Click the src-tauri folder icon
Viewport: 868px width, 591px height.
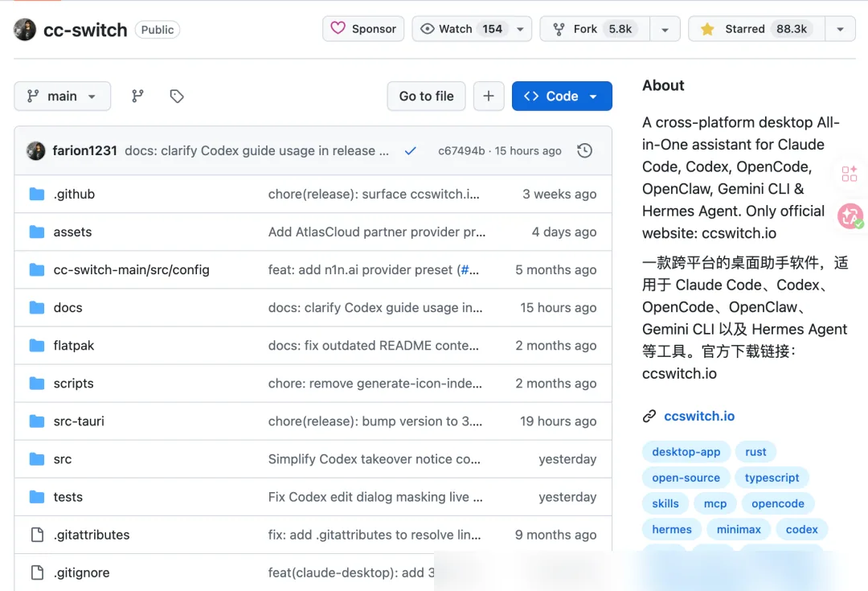[x=36, y=421]
